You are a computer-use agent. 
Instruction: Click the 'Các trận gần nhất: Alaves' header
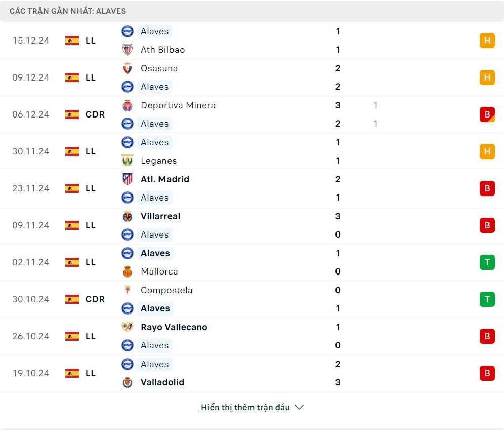[x=68, y=11]
